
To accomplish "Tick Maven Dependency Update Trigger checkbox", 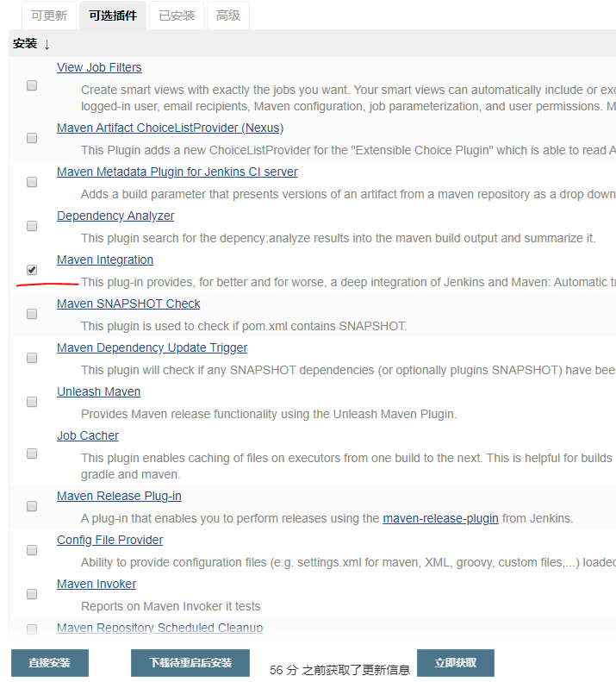I will pyautogui.click(x=32, y=358).
